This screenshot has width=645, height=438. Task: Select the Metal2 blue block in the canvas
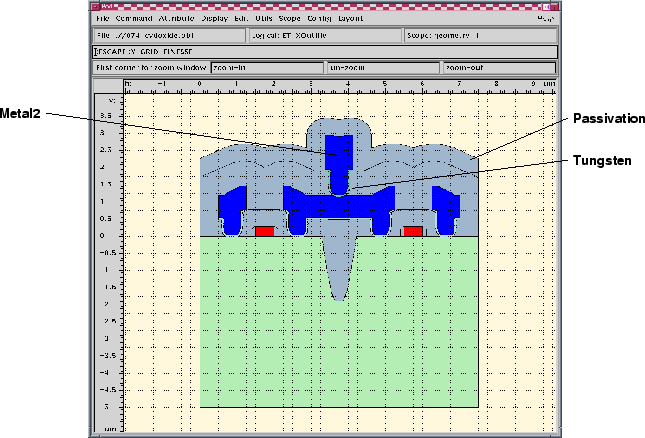click(x=339, y=148)
